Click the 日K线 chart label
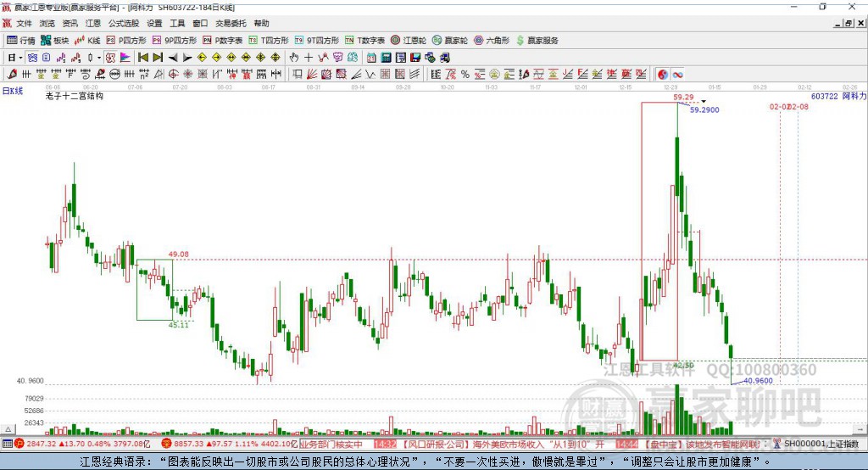The height and width of the screenshot is (470, 868). pos(13,91)
